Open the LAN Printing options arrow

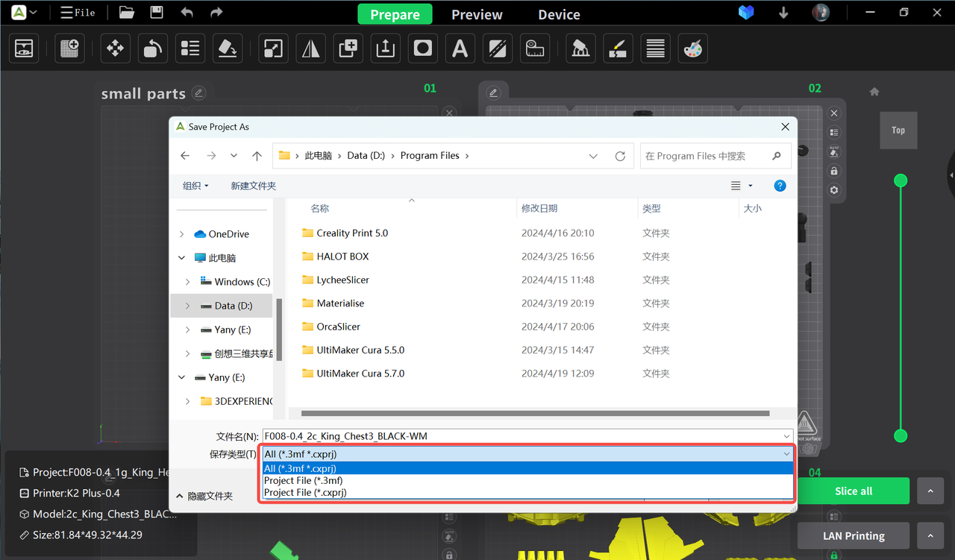(x=930, y=535)
